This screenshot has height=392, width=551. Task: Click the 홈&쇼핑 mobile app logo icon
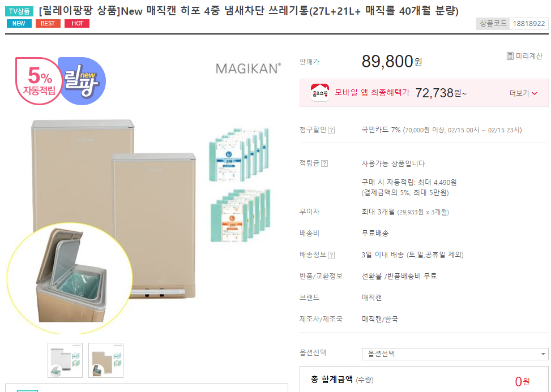(320, 93)
